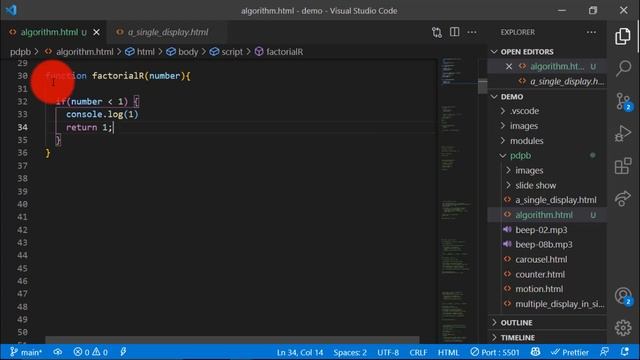Open Source Control view with badge

pyautogui.click(x=623, y=101)
